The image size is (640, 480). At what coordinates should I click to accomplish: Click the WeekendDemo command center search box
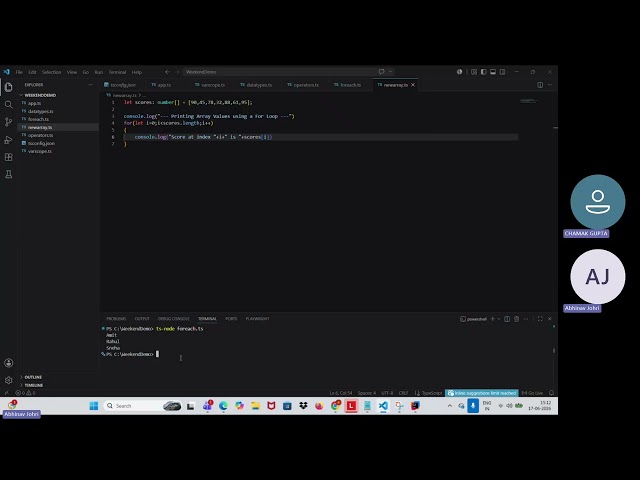pos(279,72)
